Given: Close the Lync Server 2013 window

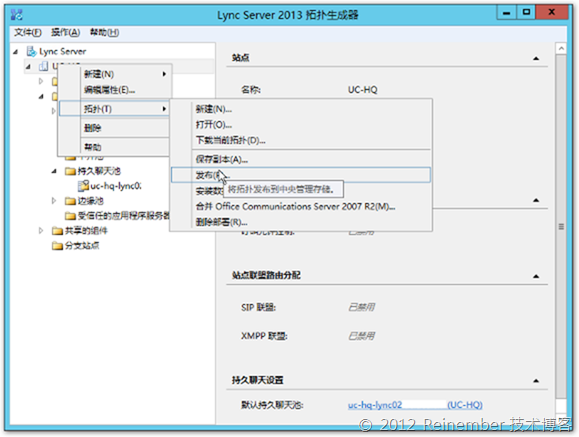Looking at the screenshot, I should [551, 13].
